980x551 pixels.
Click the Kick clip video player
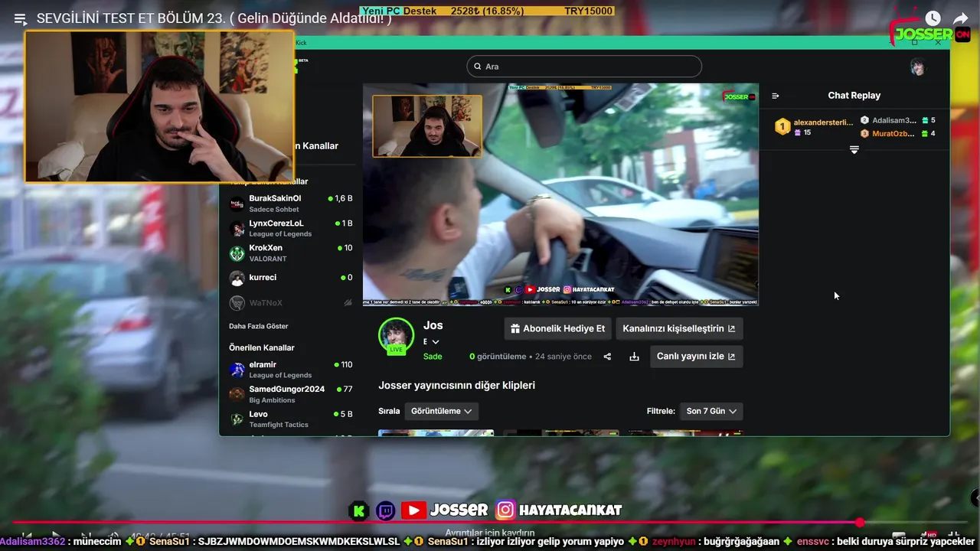(x=560, y=194)
